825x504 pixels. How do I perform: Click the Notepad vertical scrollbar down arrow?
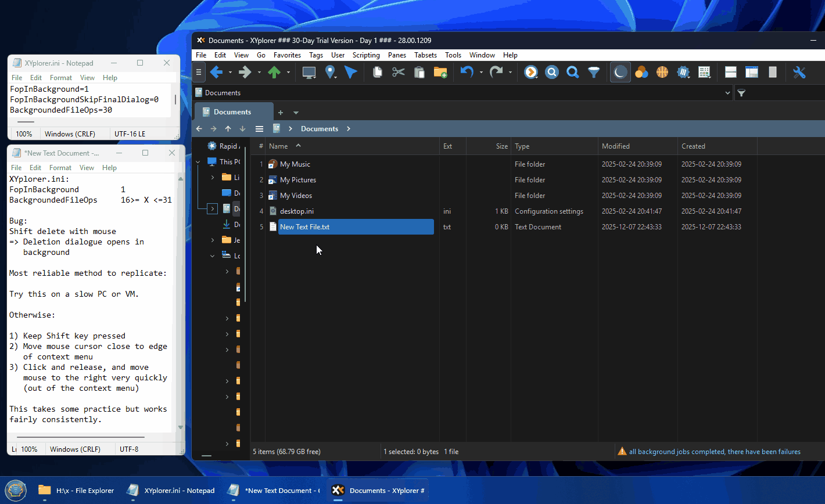coord(181,427)
